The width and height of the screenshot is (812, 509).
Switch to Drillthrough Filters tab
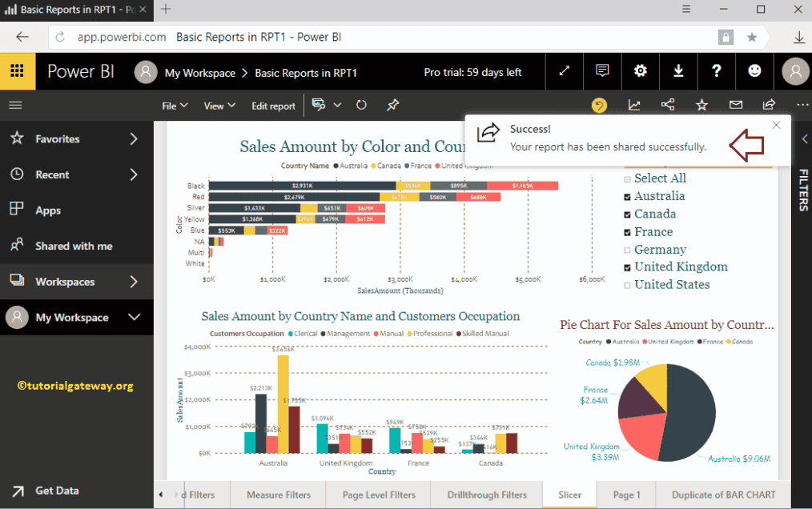487,495
